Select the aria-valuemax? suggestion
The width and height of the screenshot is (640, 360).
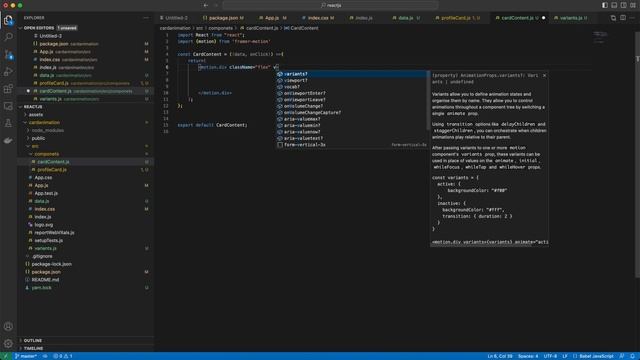[x=352, y=119]
